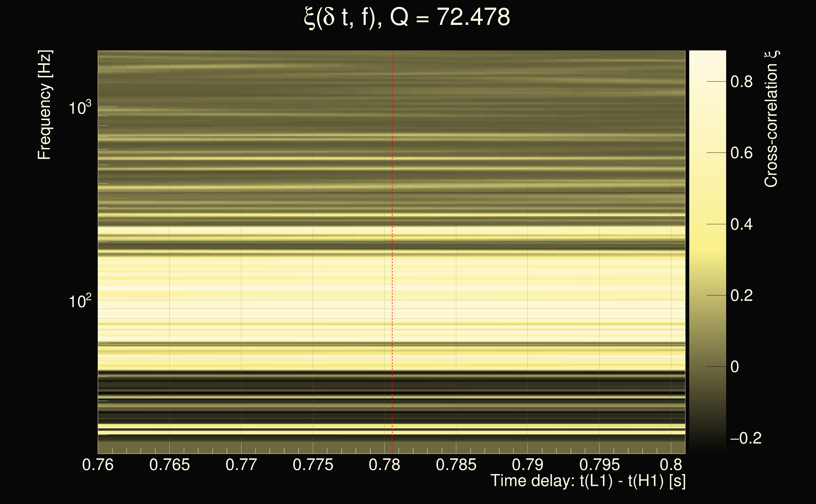The image size is (816, 504).
Task: Click the 0.6 colorbar tick label
Action: click(741, 153)
